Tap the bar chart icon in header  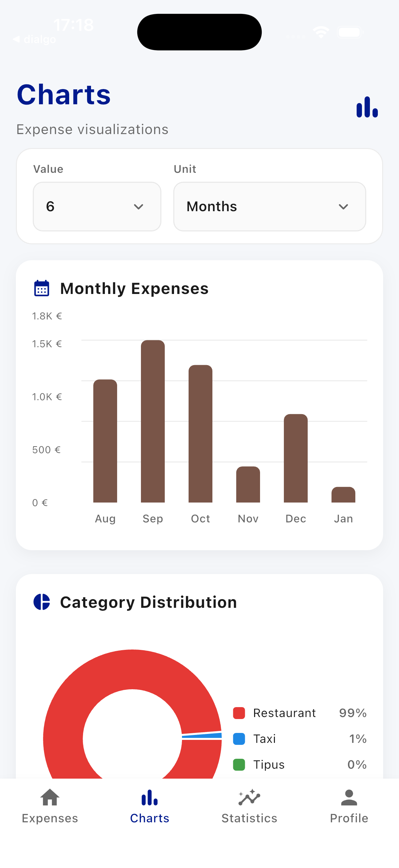point(367,107)
